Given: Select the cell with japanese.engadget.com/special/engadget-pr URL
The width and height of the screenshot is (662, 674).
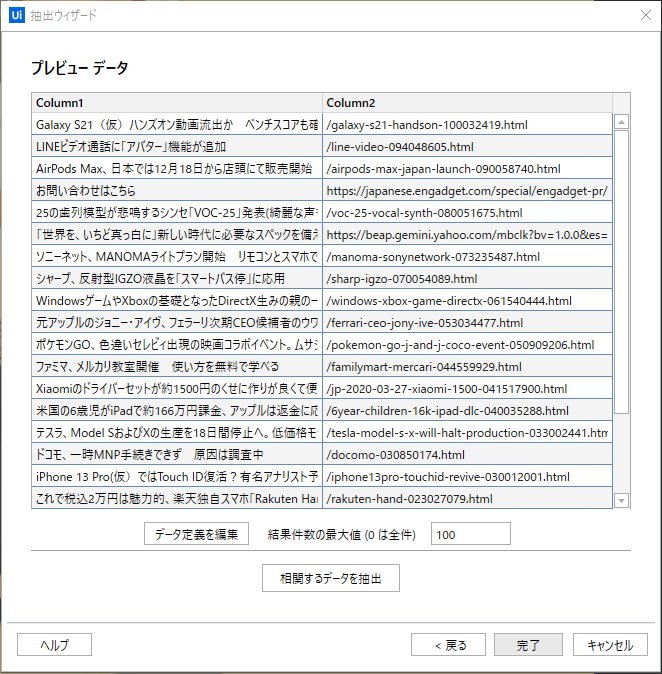Looking at the screenshot, I should [467, 190].
